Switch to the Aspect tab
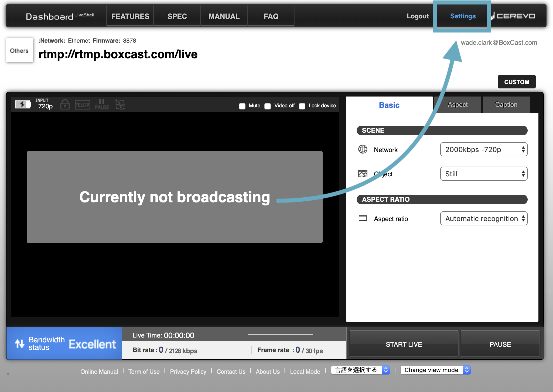The height and width of the screenshot is (392, 553). pos(458,105)
